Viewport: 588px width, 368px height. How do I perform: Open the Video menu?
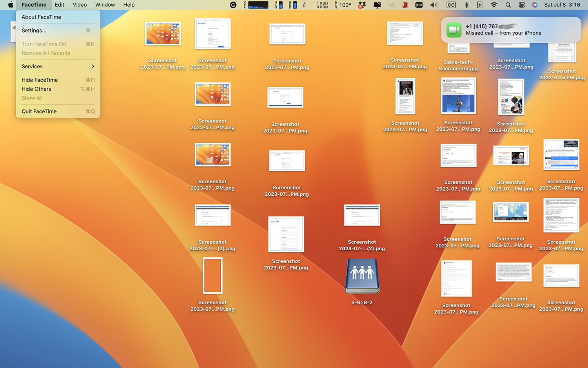tap(80, 5)
